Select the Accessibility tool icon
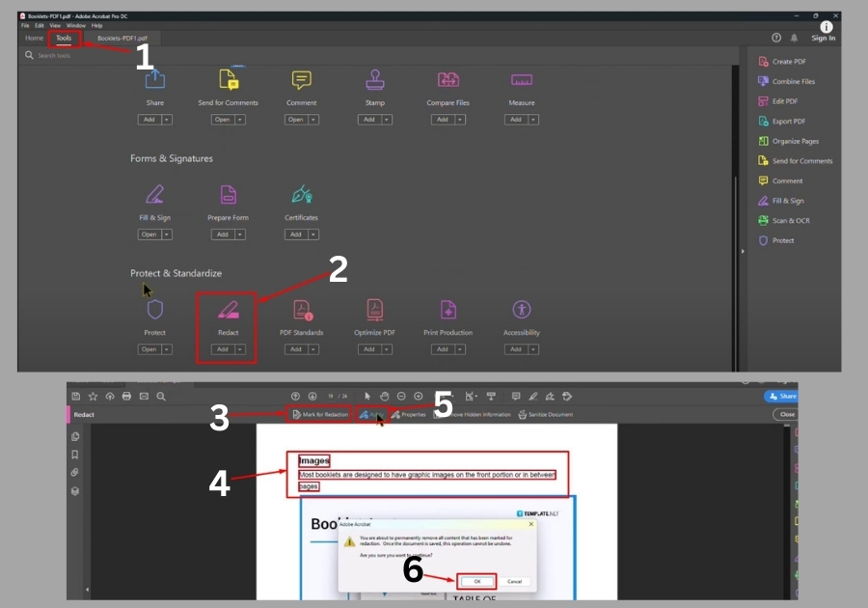Image resolution: width=868 pixels, height=608 pixels. (522, 310)
